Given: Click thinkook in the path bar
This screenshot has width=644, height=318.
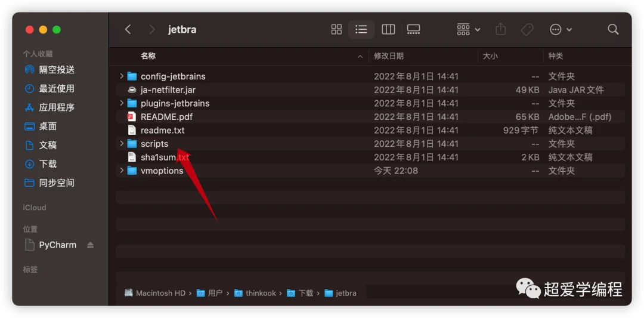Looking at the screenshot, I should (255, 293).
